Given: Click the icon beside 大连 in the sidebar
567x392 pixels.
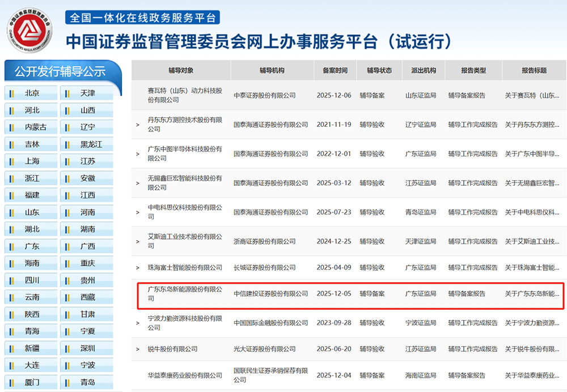Looking at the screenshot, I should (10, 365).
